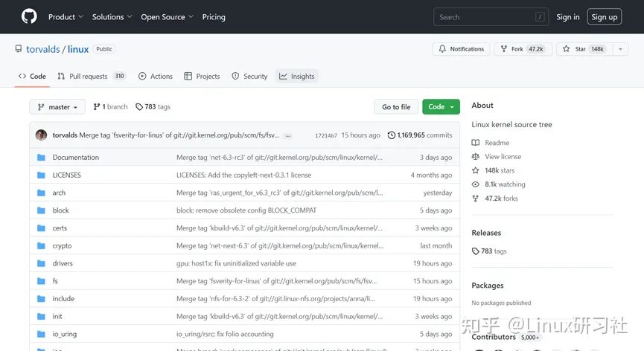Click the block folder icon
Screen dimensions: 644x351
tap(41, 210)
